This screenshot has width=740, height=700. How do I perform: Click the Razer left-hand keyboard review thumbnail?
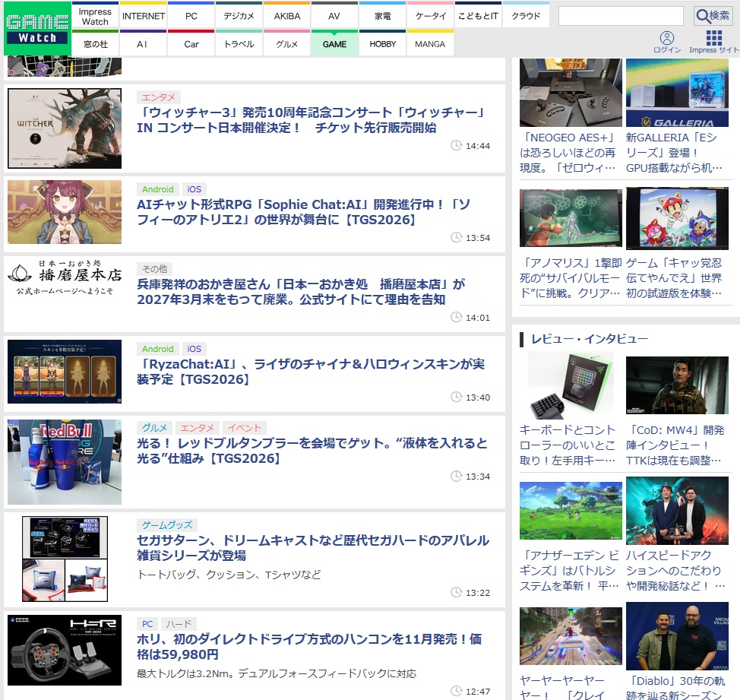571,385
